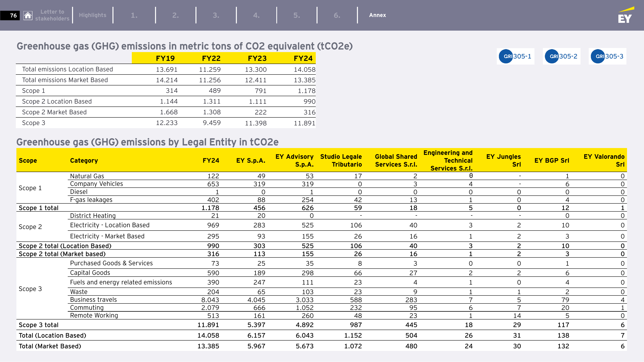Click the 'EY Jungles Srl' column header
The width and height of the screenshot is (644, 362).
[503, 161]
